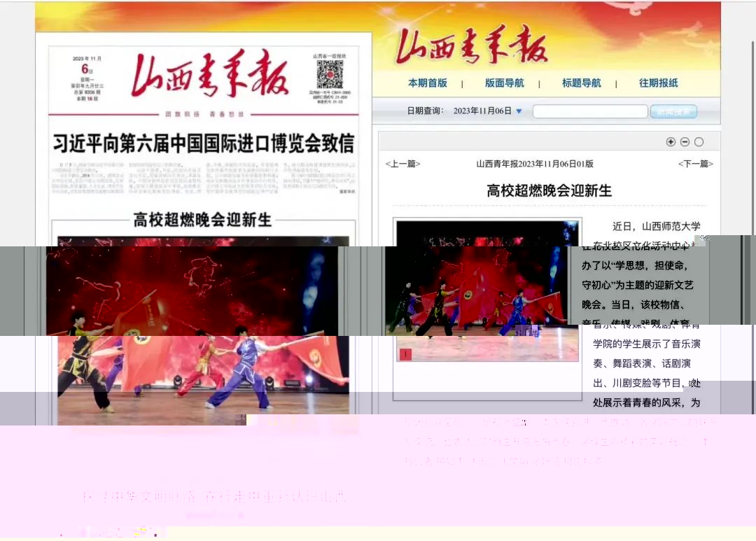
Task: Open the 版面导航 page navigation
Action: [504, 83]
